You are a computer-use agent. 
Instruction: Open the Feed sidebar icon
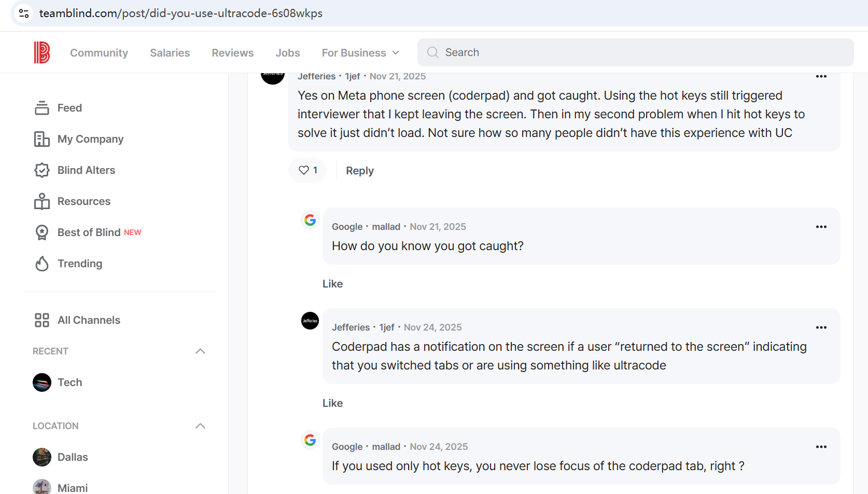41,108
